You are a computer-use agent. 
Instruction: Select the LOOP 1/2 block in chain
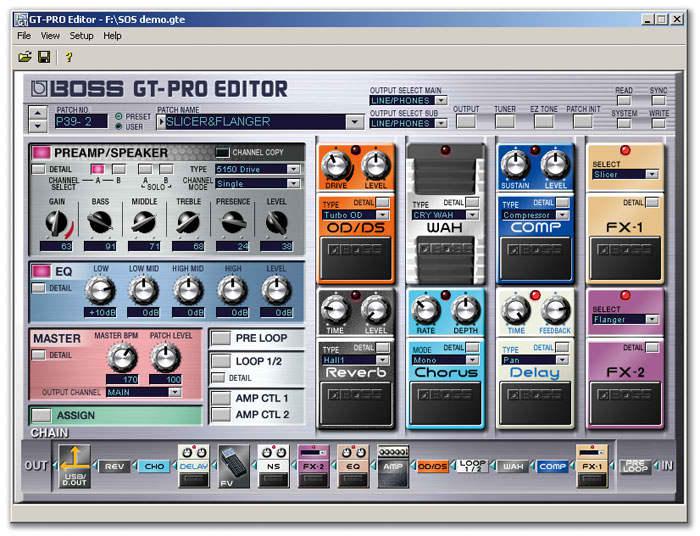click(472, 466)
